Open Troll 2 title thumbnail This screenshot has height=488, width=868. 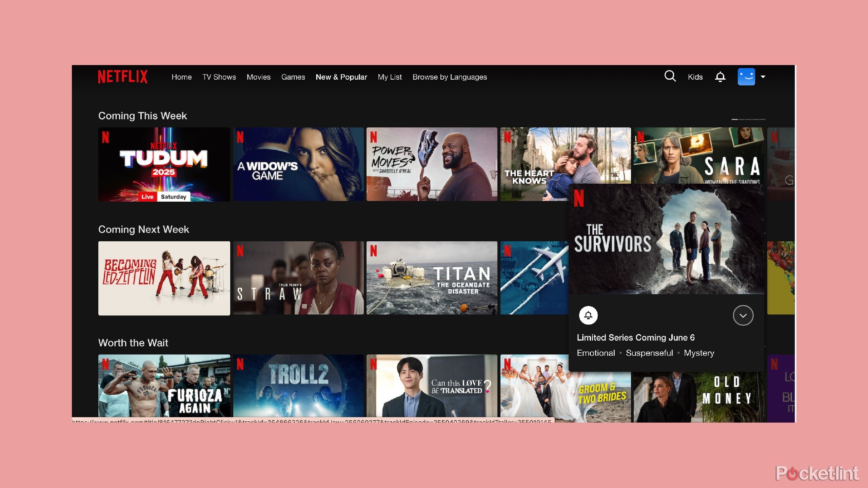click(x=298, y=386)
